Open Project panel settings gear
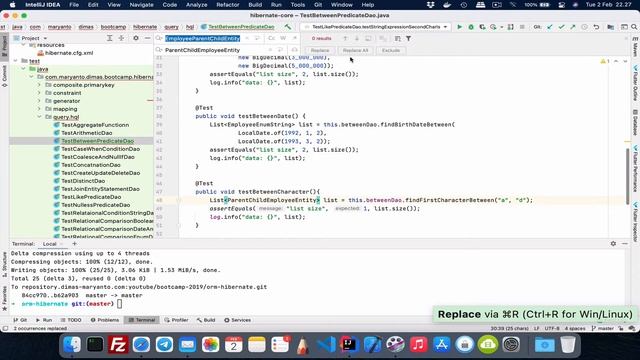 [136, 38]
